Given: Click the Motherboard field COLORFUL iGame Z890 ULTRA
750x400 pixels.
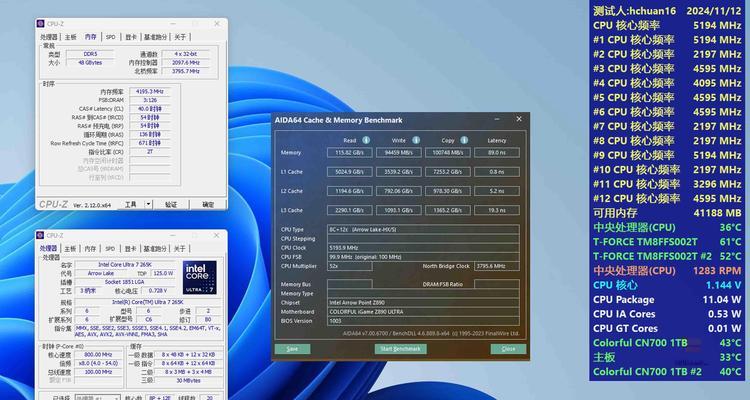Looking at the screenshot, I should pyautogui.click(x=423, y=311).
